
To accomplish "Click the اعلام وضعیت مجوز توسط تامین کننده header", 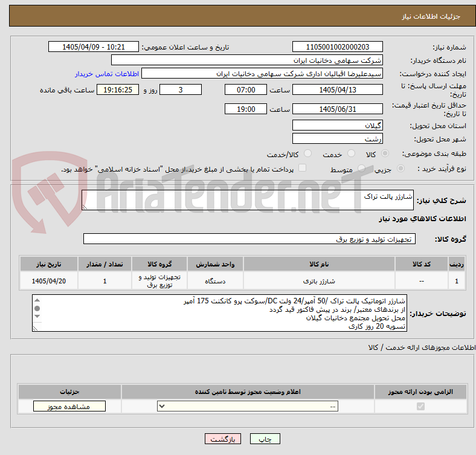I will pos(248,392).
